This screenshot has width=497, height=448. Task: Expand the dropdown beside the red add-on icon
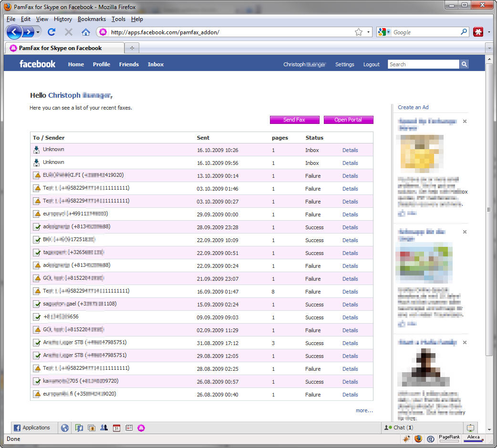coord(489,32)
